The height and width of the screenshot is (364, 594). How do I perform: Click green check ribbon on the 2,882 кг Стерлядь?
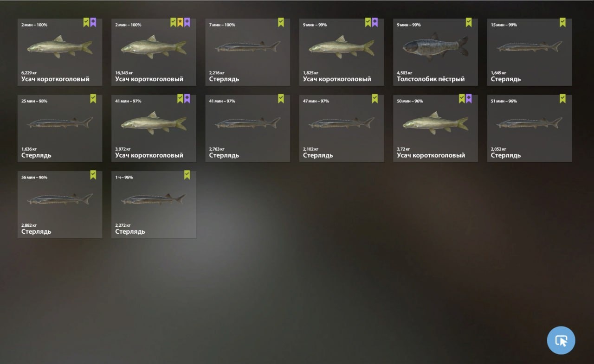[x=93, y=175]
